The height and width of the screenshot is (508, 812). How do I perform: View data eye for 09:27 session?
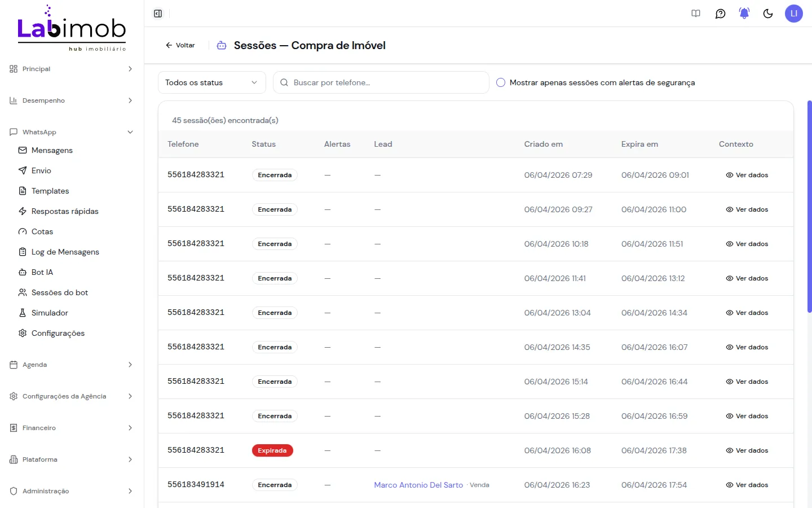[x=730, y=209]
